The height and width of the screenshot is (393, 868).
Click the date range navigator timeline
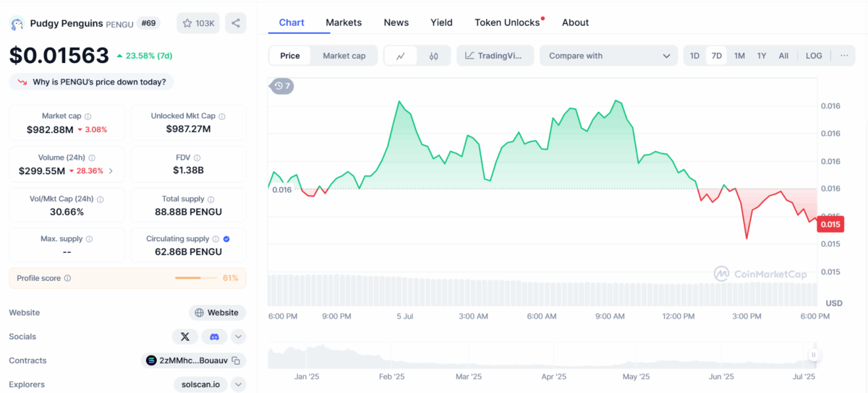click(x=542, y=355)
